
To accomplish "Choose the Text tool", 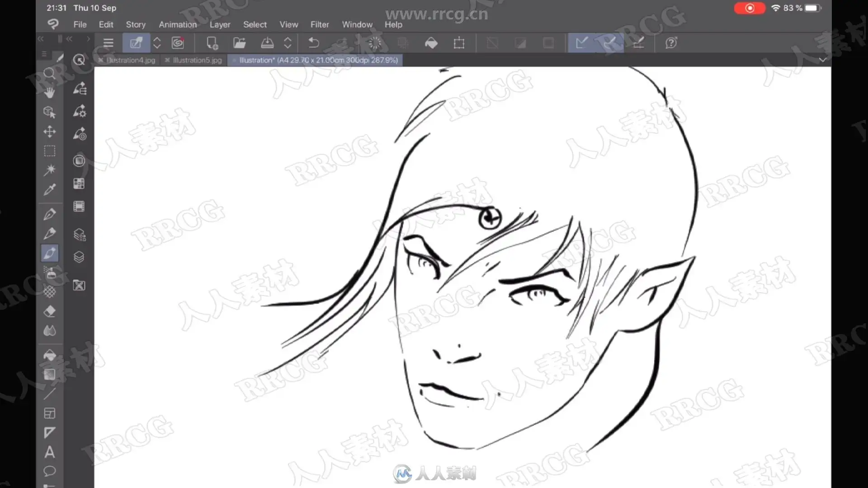I will tap(49, 452).
